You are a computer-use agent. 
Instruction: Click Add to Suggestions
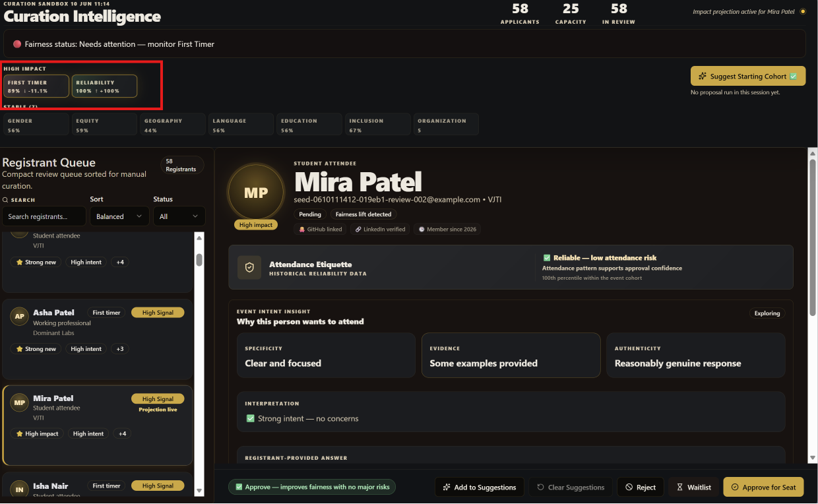click(x=480, y=488)
